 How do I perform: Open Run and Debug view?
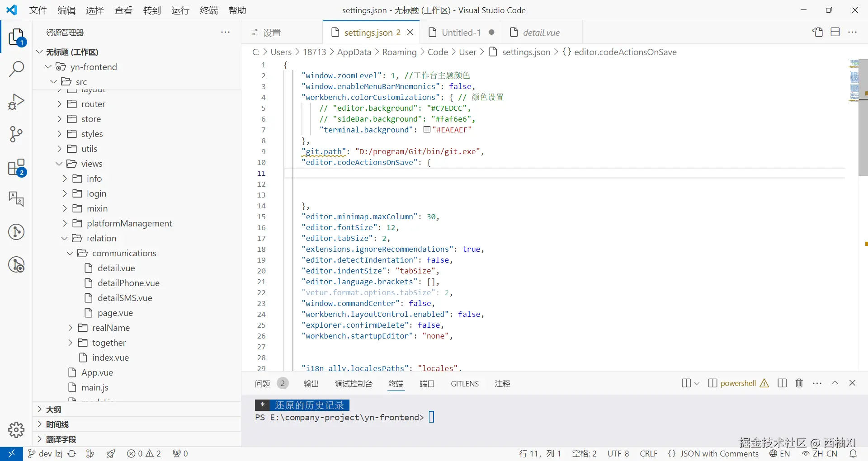tap(17, 102)
